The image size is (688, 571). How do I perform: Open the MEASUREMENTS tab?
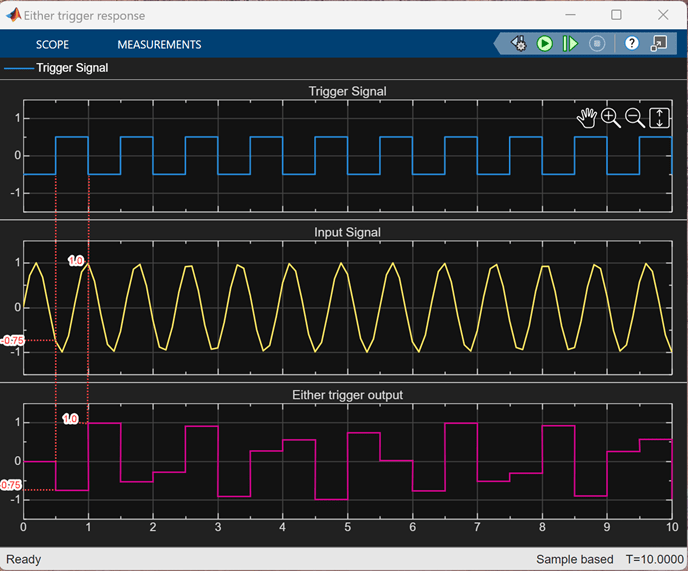pyautogui.click(x=159, y=45)
